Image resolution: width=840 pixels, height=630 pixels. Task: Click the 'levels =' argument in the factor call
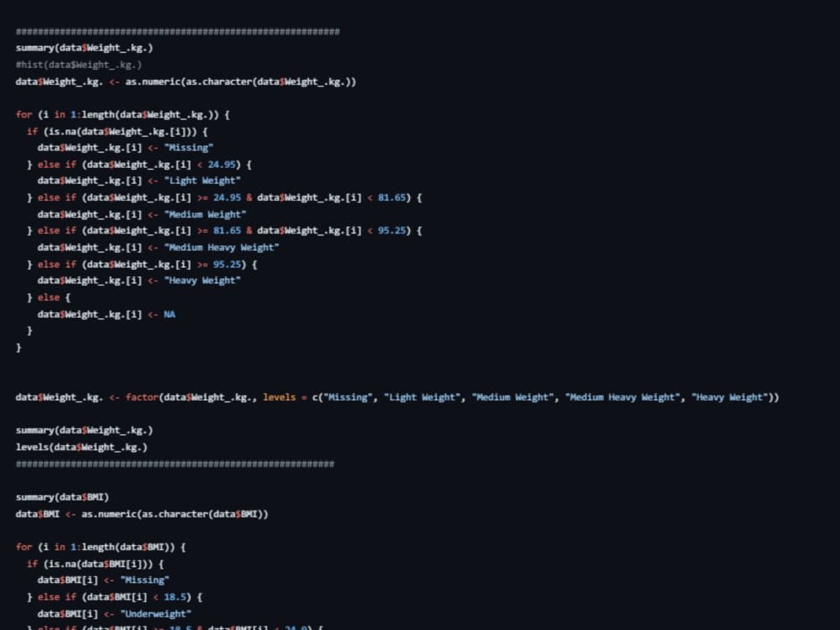pos(285,397)
